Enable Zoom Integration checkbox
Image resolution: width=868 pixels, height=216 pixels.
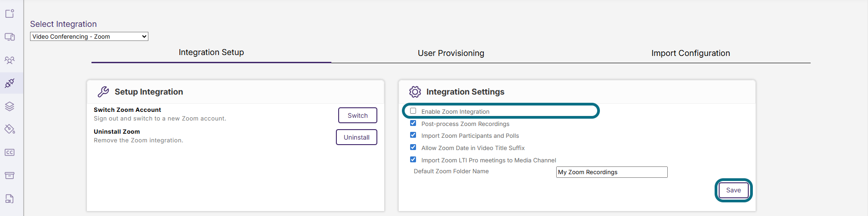(413, 111)
